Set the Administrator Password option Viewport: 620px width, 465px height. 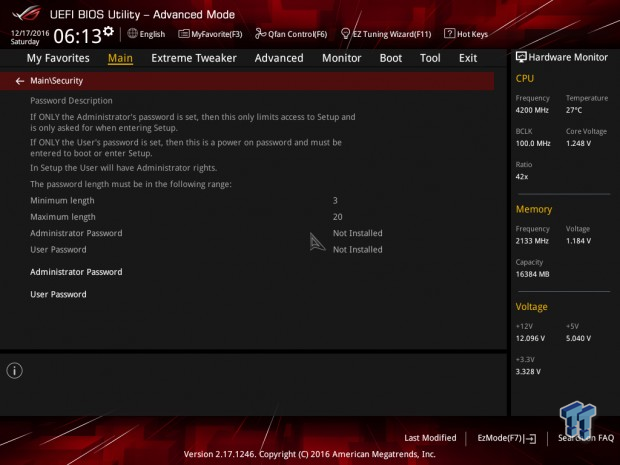pyautogui.click(x=76, y=272)
